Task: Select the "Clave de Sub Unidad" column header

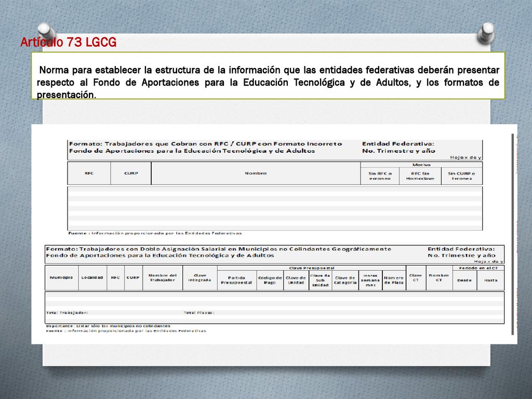Action: point(320,280)
